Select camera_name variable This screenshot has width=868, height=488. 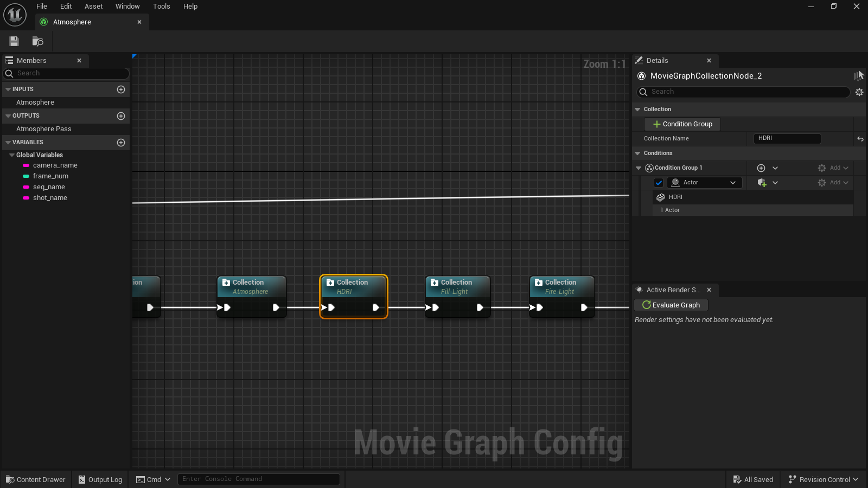pyautogui.click(x=55, y=165)
